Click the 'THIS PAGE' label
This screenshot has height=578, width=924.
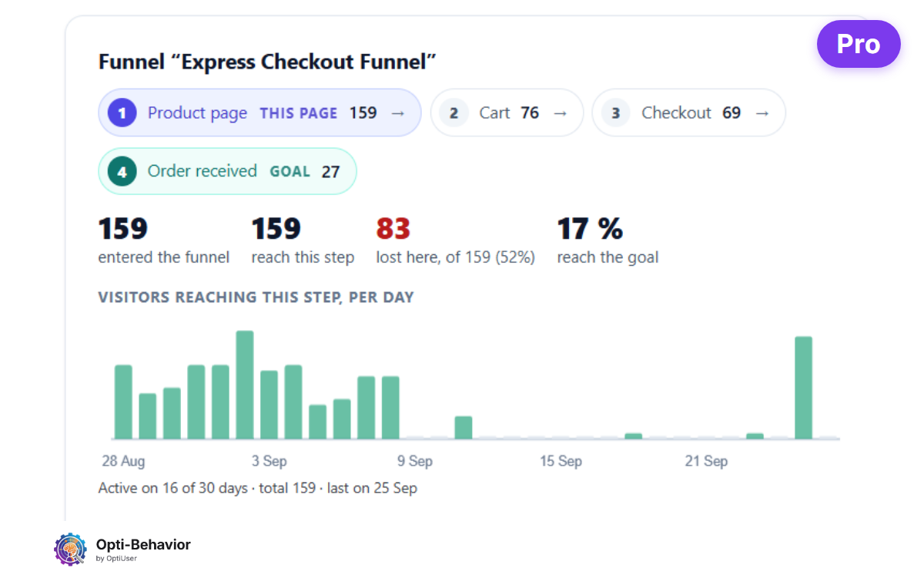(x=299, y=113)
